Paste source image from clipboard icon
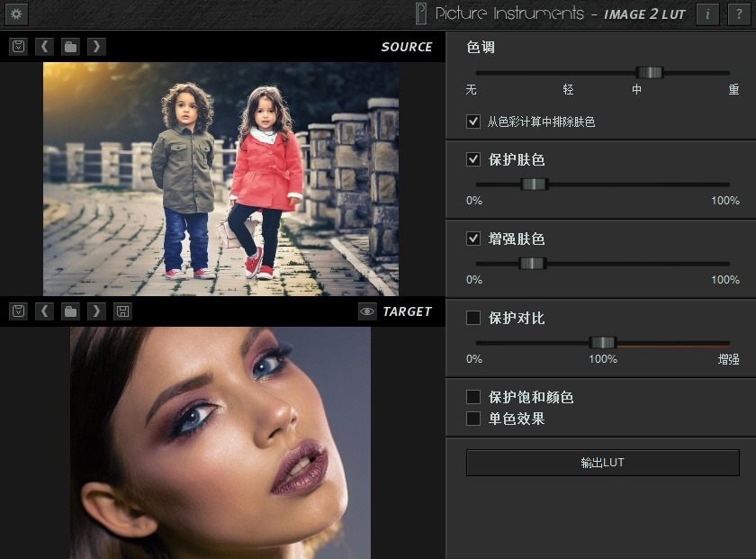This screenshot has width=756, height=559. click(x=18, y=46)
